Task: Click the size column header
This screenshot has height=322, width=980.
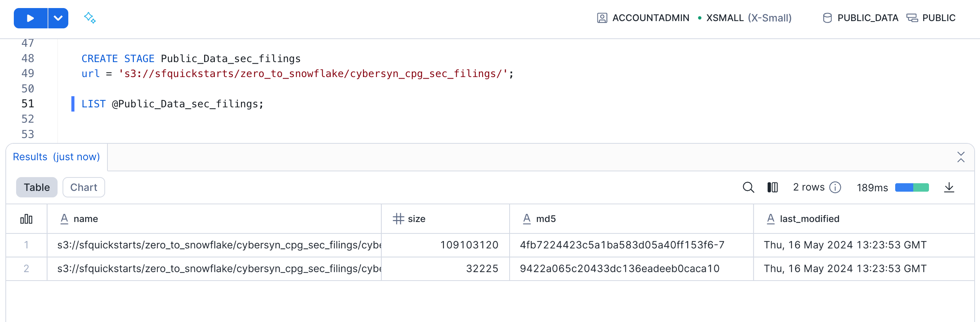Action: point(416,219)
